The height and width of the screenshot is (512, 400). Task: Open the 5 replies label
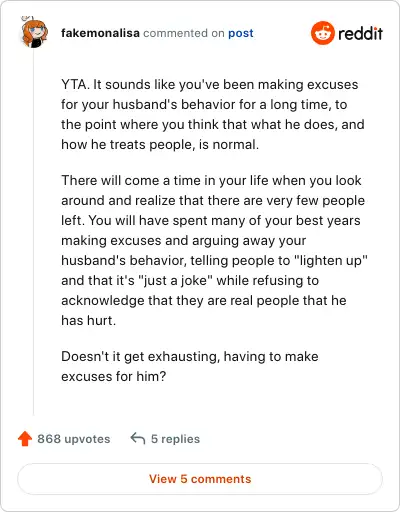(175, 439)
